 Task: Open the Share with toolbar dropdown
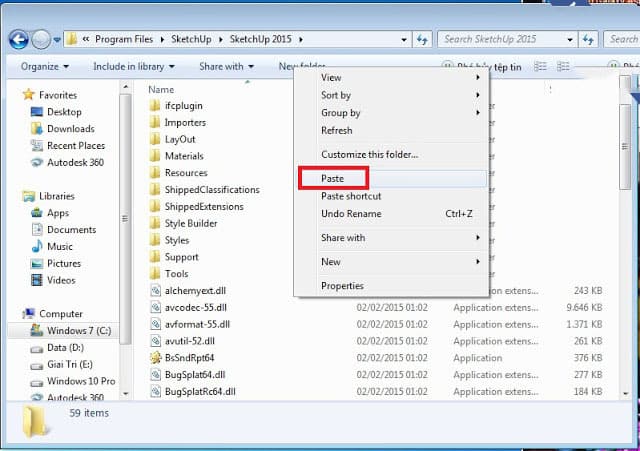(225, 67)
